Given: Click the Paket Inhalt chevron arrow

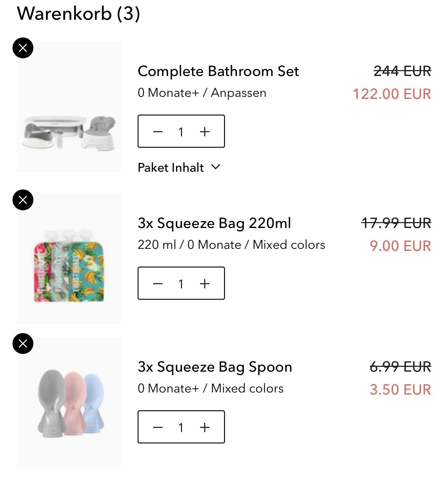Looking at the screenshot, I should pos(216,167).
